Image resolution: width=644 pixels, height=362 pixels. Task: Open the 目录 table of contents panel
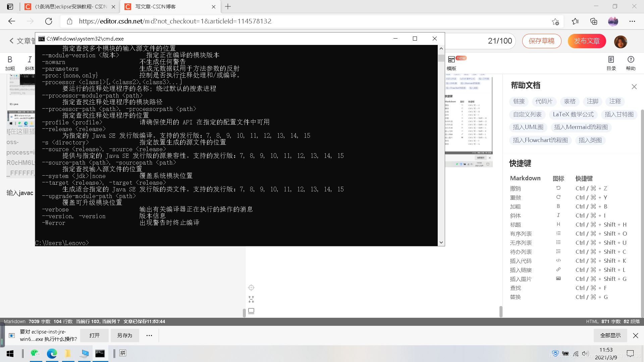611,63
